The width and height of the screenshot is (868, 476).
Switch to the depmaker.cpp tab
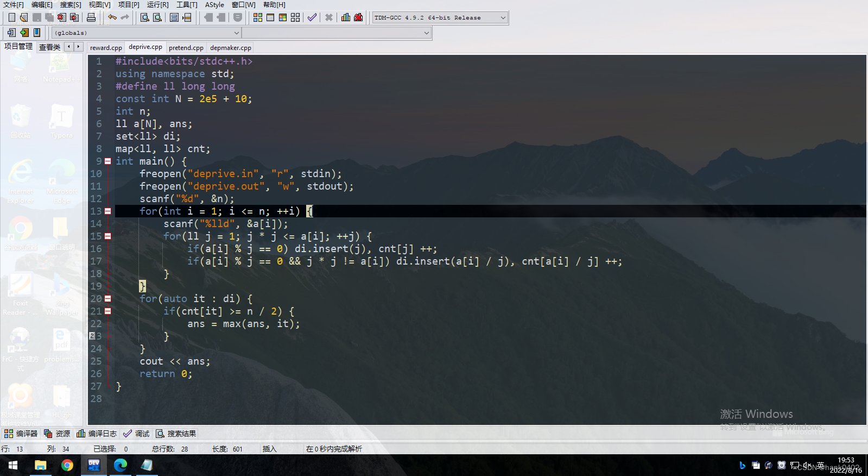tap(231, 48)
